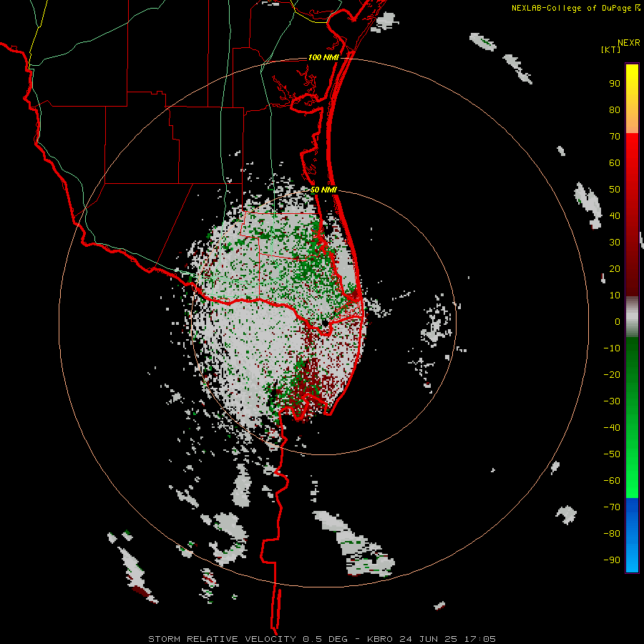Click the -60 value on velocity scale

(x=612, y=481)
